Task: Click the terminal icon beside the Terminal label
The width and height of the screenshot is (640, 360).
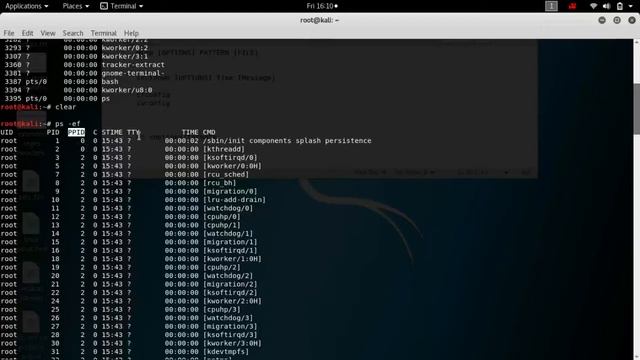Action: click(x=104, y=6)
